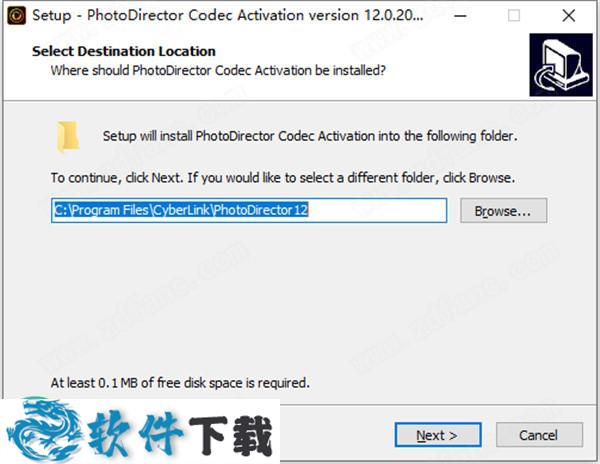Click the free disk space requirement text

(x=180, y=382)
